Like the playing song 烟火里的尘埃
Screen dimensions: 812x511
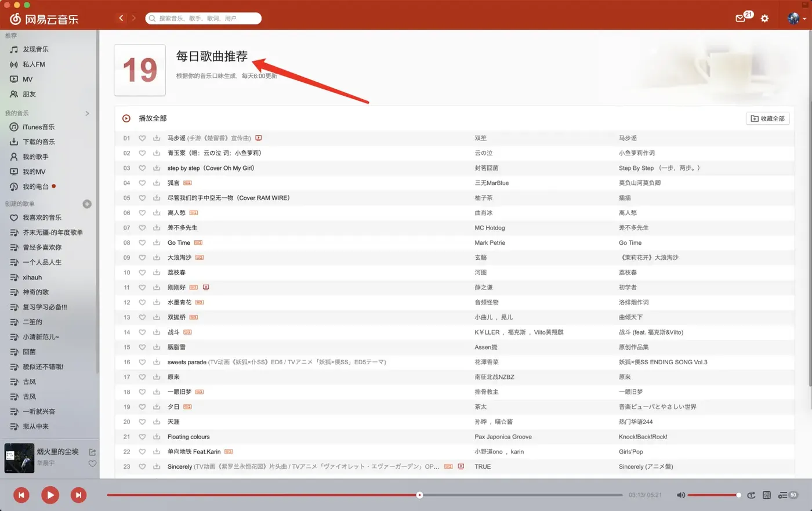coord(92,463)
